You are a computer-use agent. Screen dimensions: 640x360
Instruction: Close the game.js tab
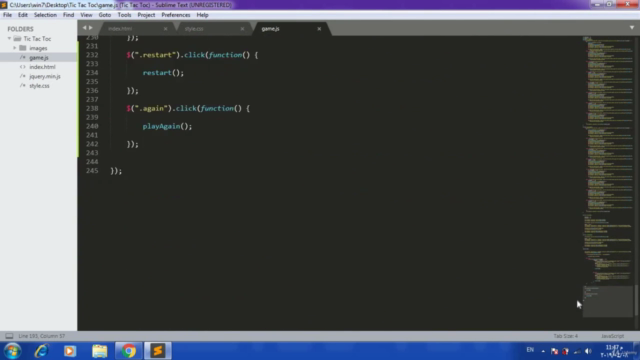[x=319, y=29]
